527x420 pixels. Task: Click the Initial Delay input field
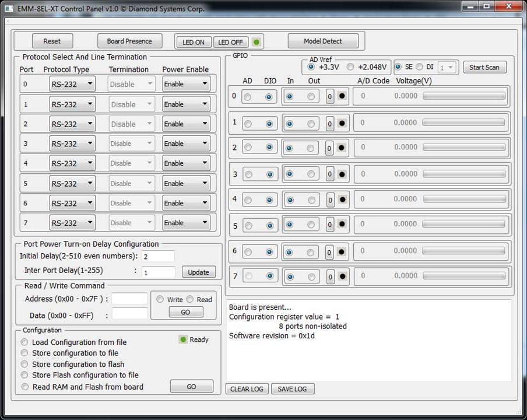pos(158,256)
